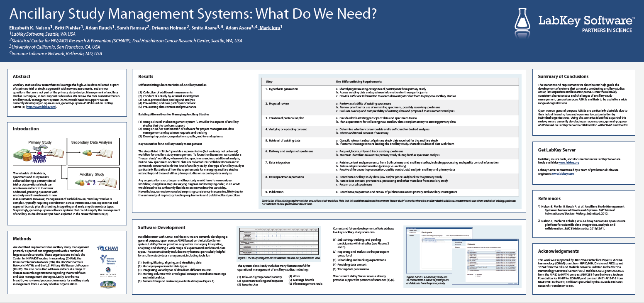Click the 'Figure 1: The study navigator' caption
Viewport: 644px width, 303px height.
coord(278,258)
